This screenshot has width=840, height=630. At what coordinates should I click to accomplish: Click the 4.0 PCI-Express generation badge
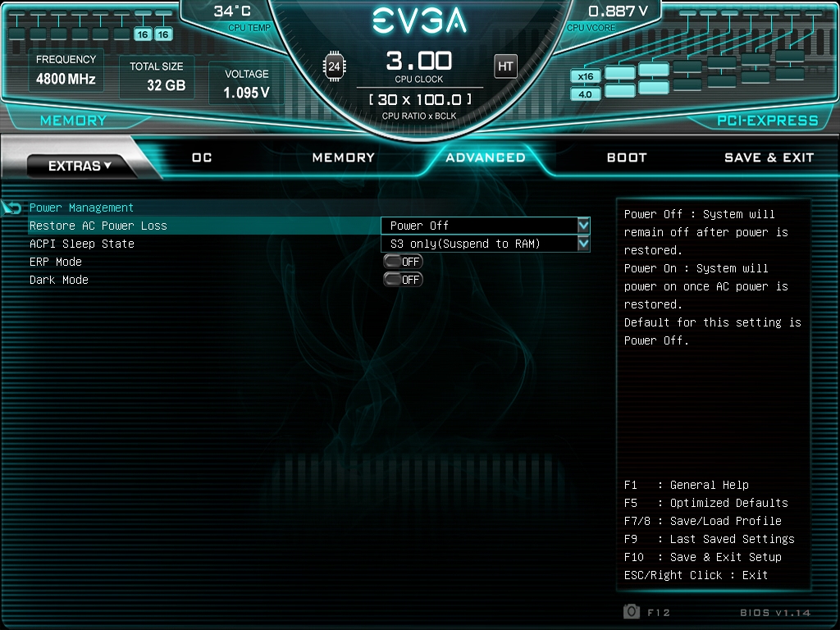(x=586, y=94)
